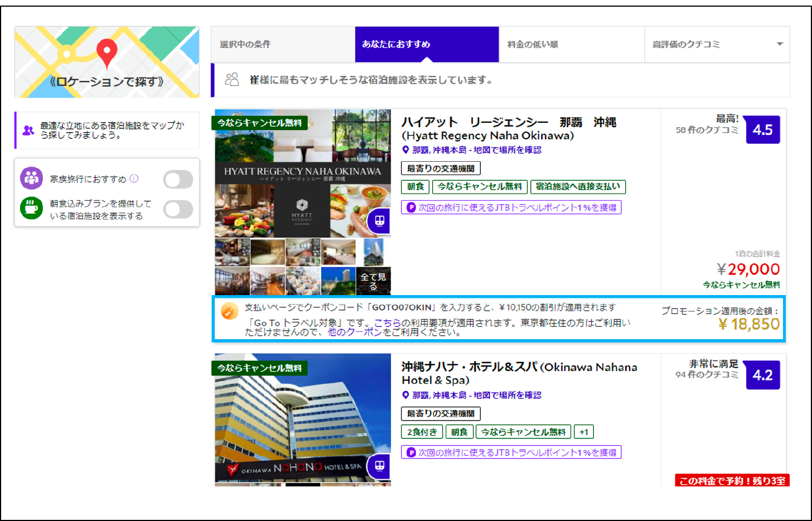Click Nahana JTB travel point badge
Image resolution: width=812 pixels, height=521 pixels.
511,452
